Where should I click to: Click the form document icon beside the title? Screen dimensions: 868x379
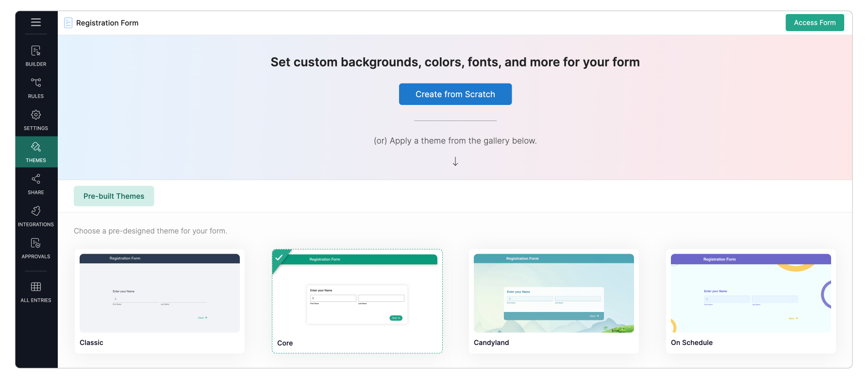tap(68, 23)
